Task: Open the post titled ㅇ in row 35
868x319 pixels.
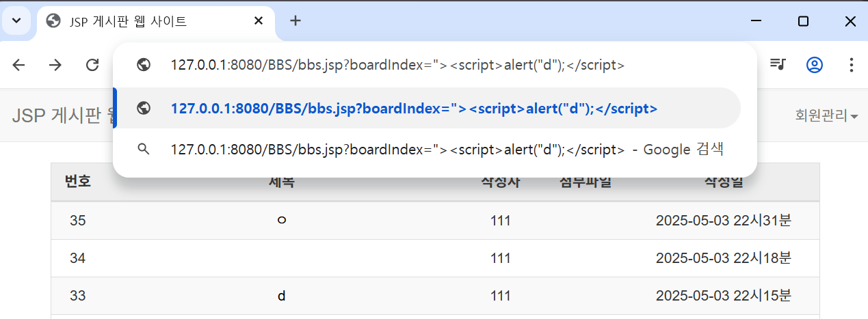Action: click(x=281, y=221)
